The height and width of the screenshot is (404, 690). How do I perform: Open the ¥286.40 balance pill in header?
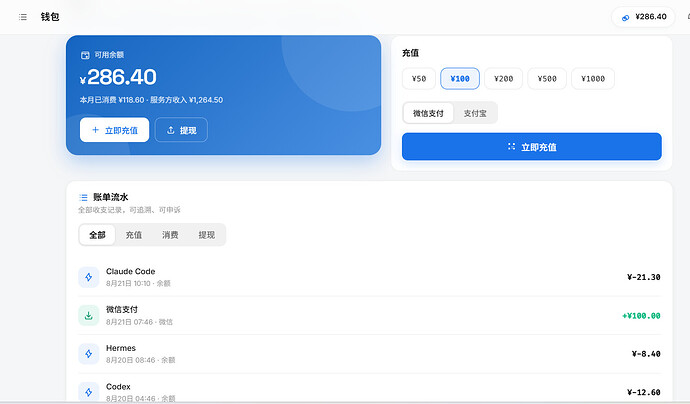pos(643,17)
